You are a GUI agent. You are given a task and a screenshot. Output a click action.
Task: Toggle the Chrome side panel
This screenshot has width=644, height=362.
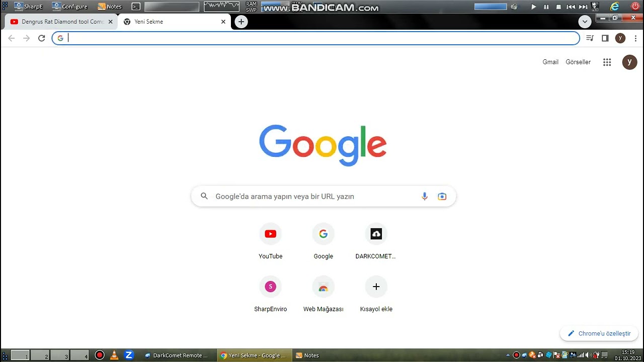605,38
